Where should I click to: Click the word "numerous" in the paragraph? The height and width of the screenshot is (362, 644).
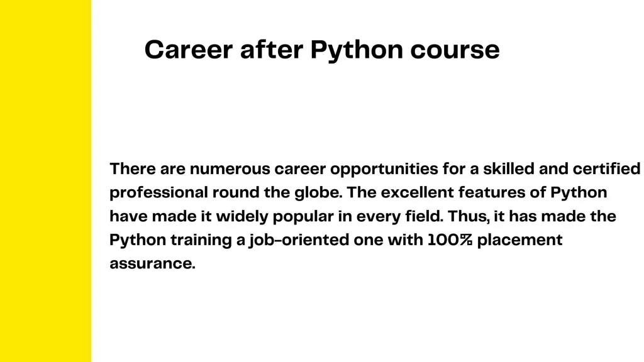click(230, 169)
